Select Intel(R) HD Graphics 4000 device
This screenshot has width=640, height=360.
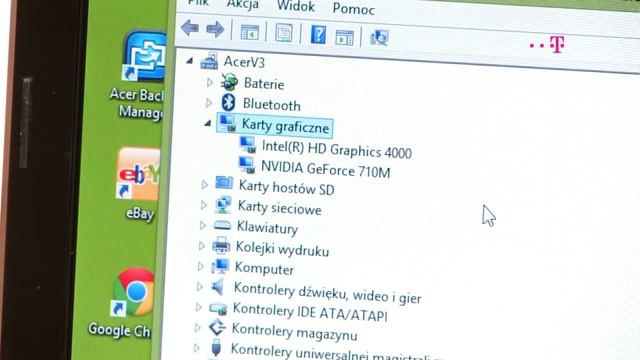click(337, 149)
